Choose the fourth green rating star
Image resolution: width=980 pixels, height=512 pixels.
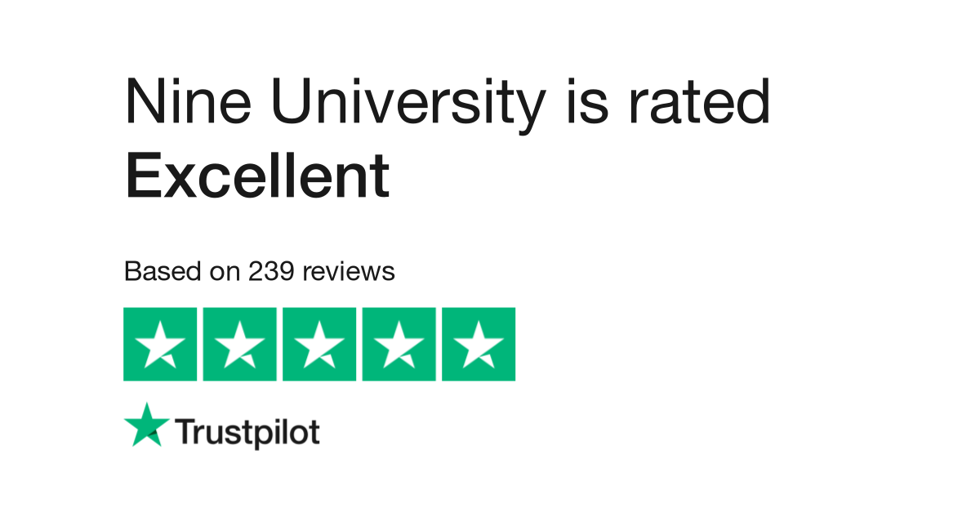point(399,344)
